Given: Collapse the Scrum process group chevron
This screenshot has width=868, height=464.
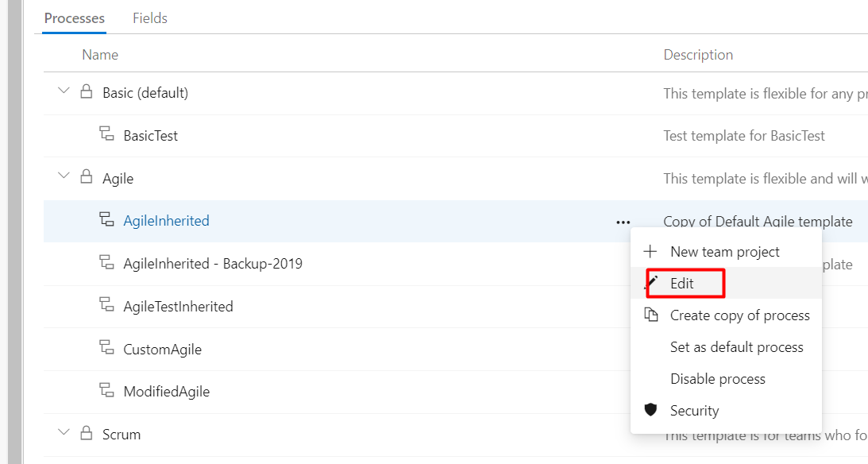Looking at the screenshot, I should (x=64, y=431).
